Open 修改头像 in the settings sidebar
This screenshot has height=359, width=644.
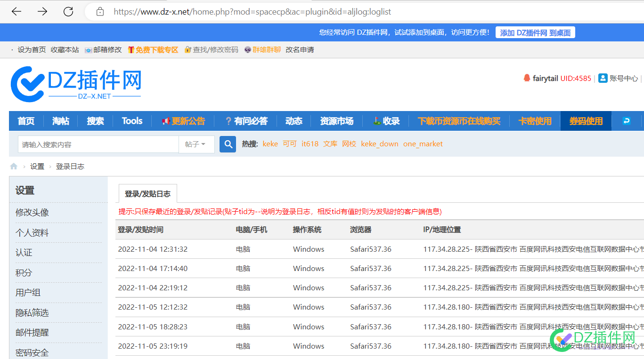pos(32,213)
